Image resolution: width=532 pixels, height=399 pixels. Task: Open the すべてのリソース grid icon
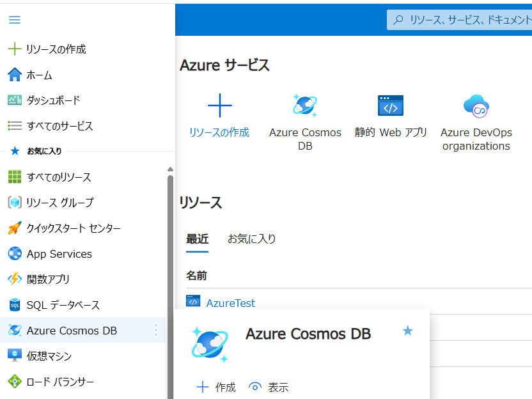tap(15, 176)
